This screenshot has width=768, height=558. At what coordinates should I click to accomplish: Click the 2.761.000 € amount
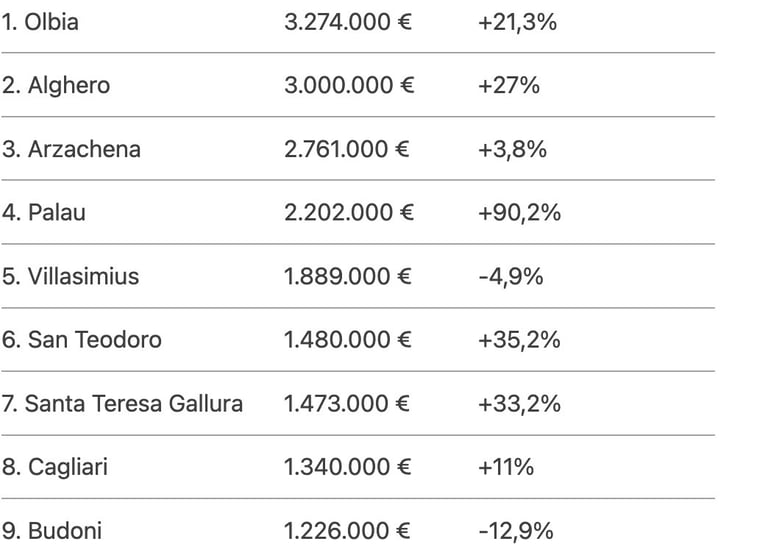click(x=347, y=150)
